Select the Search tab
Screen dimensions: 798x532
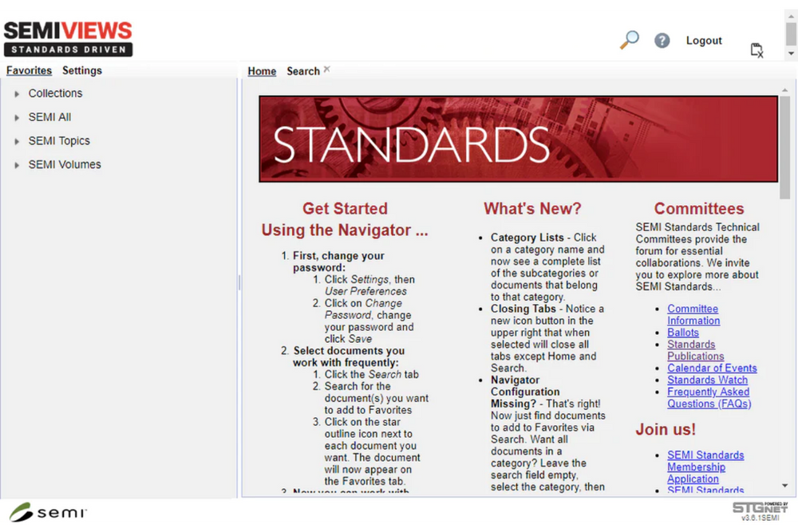[x=302, y=71]
